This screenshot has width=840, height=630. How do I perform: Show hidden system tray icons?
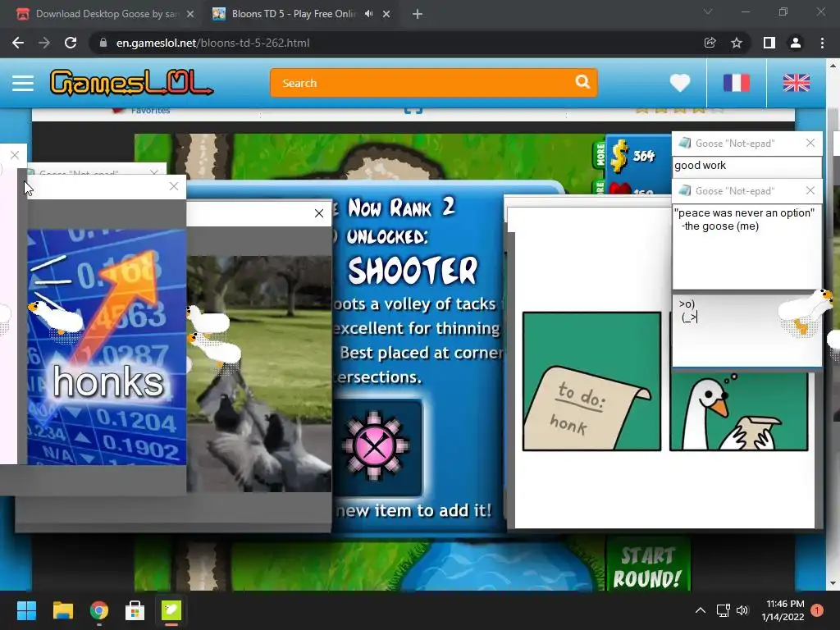pyautogui.click(x=701, y=610)
